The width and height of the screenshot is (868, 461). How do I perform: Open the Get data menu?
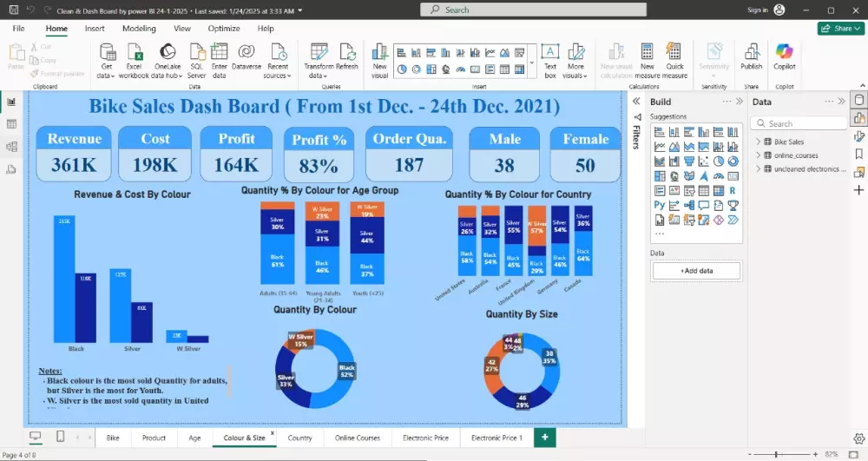point(107,61)
